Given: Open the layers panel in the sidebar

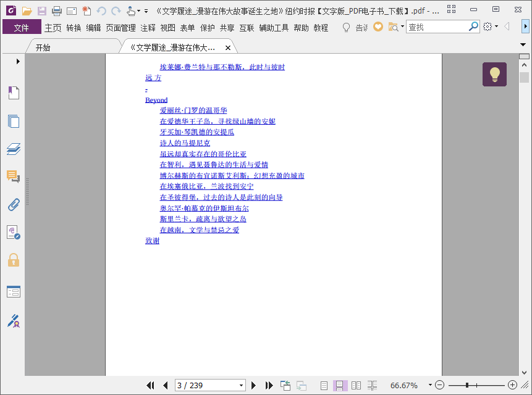Looking at the screenshot, I should (x=14, y=149).
